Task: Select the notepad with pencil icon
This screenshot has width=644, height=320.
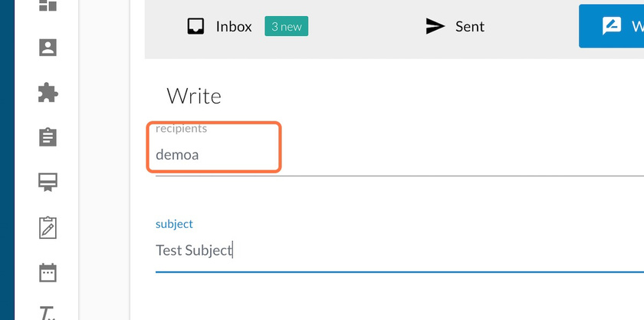Action: coord(48,227)
